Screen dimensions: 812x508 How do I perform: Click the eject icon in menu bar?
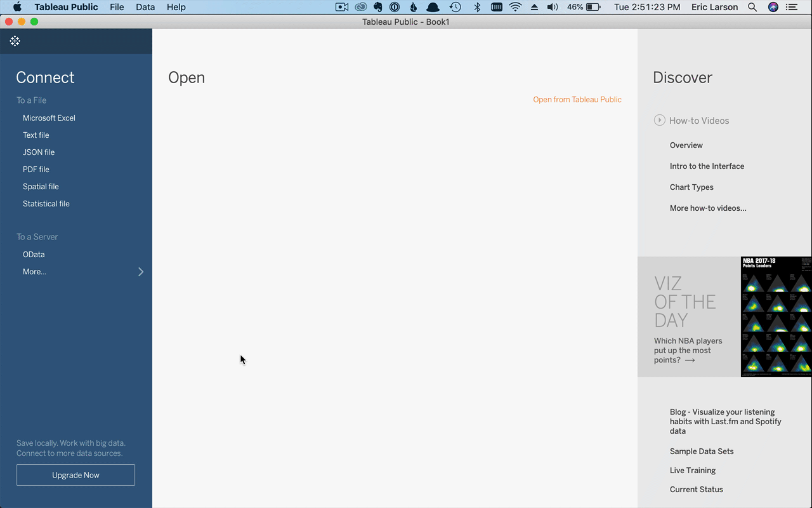pos(534,7)
